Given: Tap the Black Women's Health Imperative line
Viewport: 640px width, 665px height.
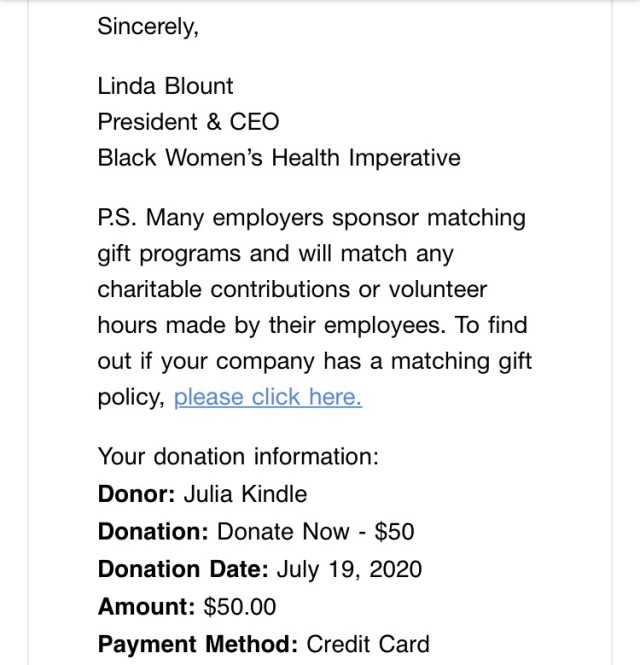Looking at the screenshot, I should 278,158.
